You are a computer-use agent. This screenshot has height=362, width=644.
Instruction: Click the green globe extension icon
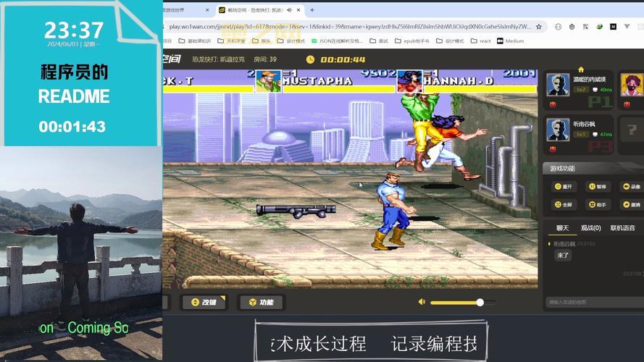599,27
